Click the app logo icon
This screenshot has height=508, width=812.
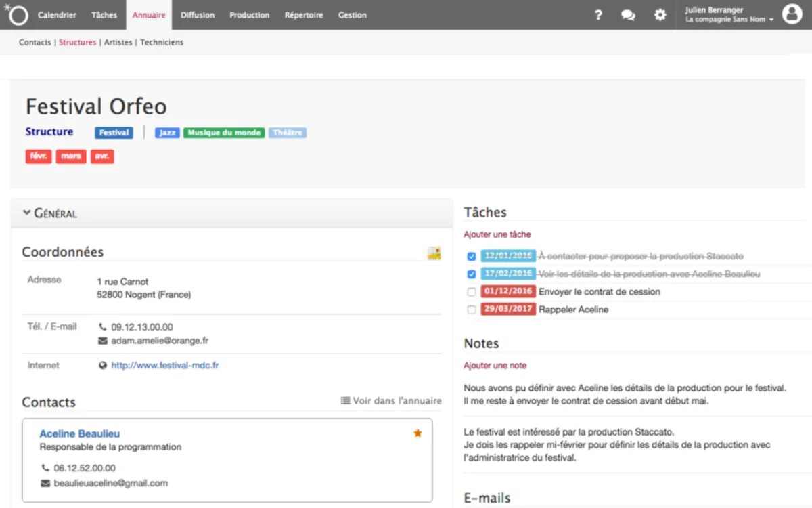(16, 14)
